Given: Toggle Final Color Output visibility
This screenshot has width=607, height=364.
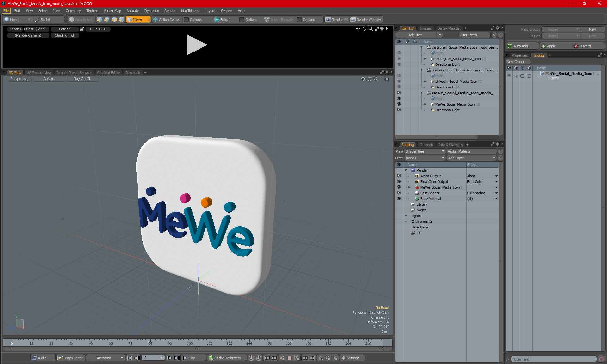Looking at the screenshot, I should 399,182.
